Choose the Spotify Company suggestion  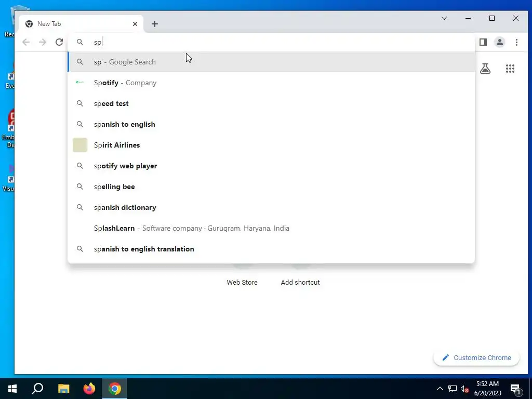[271, 83]
